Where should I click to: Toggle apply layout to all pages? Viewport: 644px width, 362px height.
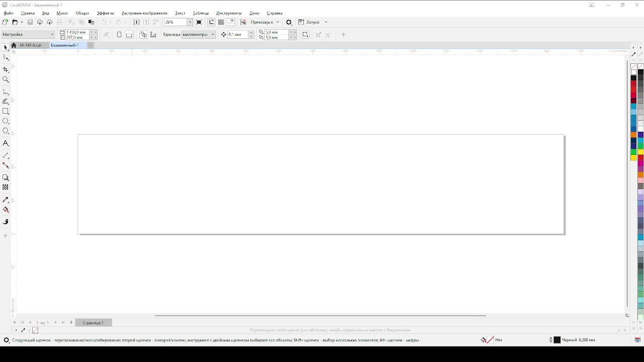pyautogui.click(x=143, y=35)
